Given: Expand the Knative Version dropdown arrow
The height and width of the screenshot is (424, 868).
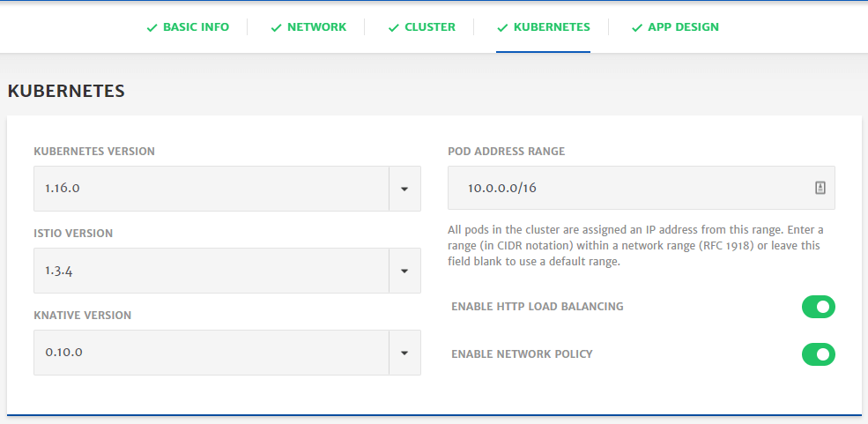Looking at the screenshot, I should click(x=404, y=353).
